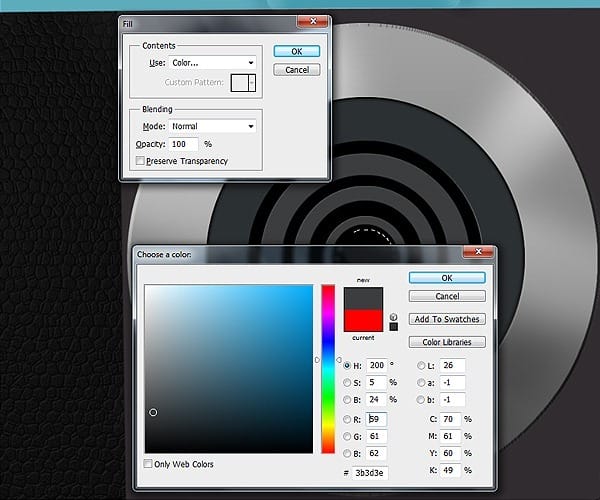The width and height of the screenshot is (600, 500).
Task: Click the Lab a value field
Action: click(452, 382)
